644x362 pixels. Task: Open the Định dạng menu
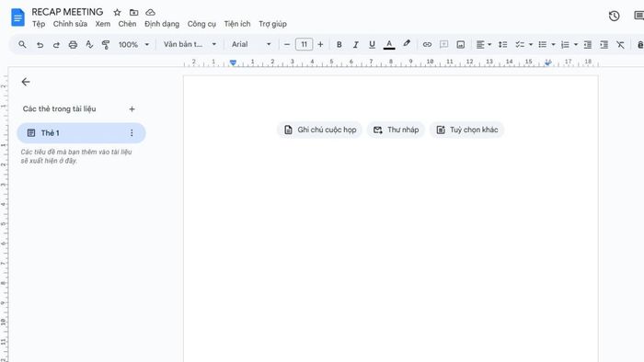click(x=162, y=24)
